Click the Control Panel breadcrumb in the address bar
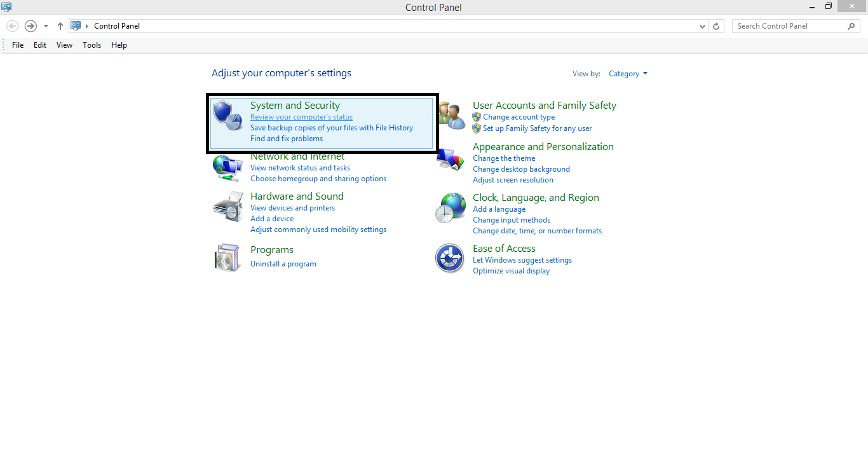868x461 pixels. (x=117, y=26)
